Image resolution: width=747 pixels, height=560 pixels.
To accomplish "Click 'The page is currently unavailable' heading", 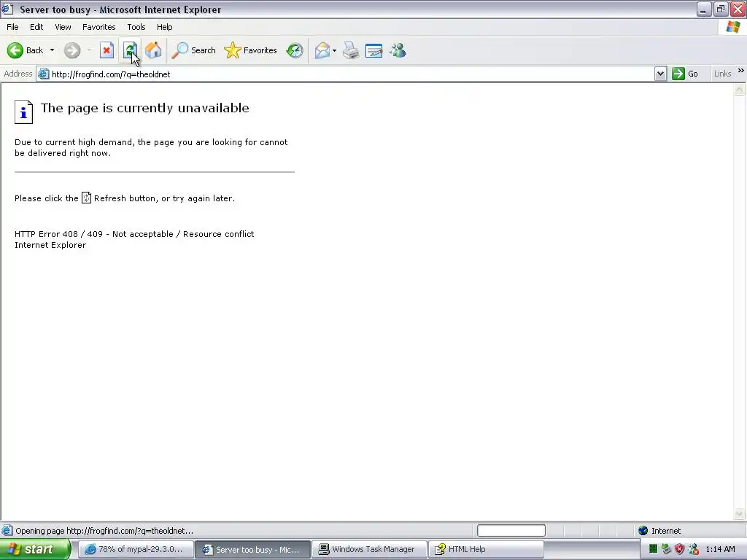I will point(145,108).
